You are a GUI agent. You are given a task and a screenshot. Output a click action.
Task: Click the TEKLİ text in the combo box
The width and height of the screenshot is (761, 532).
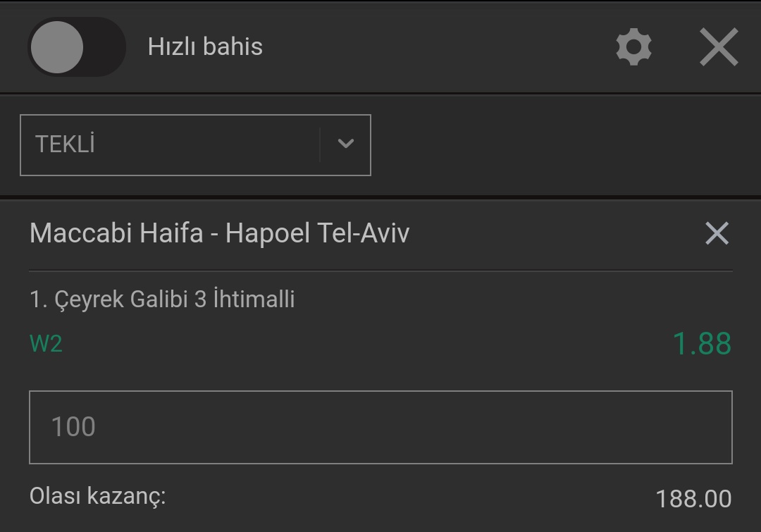pyautogui.click(x=65, y=144)
